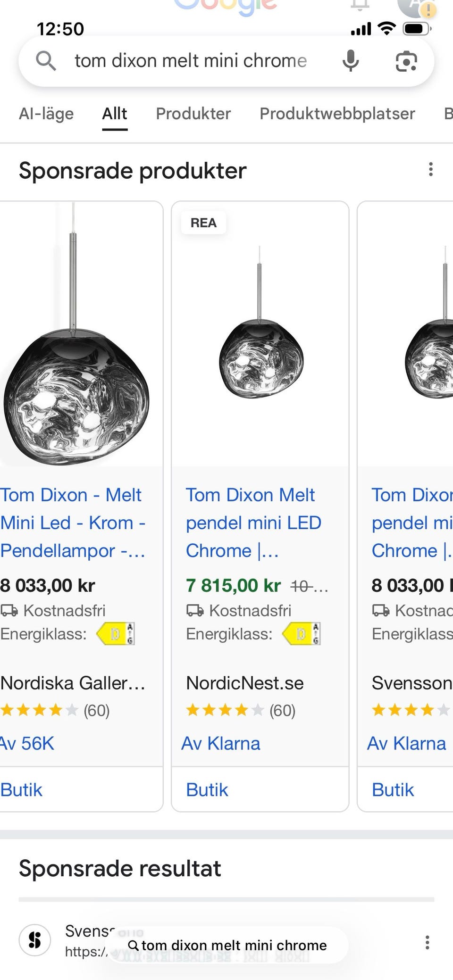Switch to the AI-läge tab
The height and width of the screenshot is (980, 453).
pyautogui.click(x=46, y=114)
